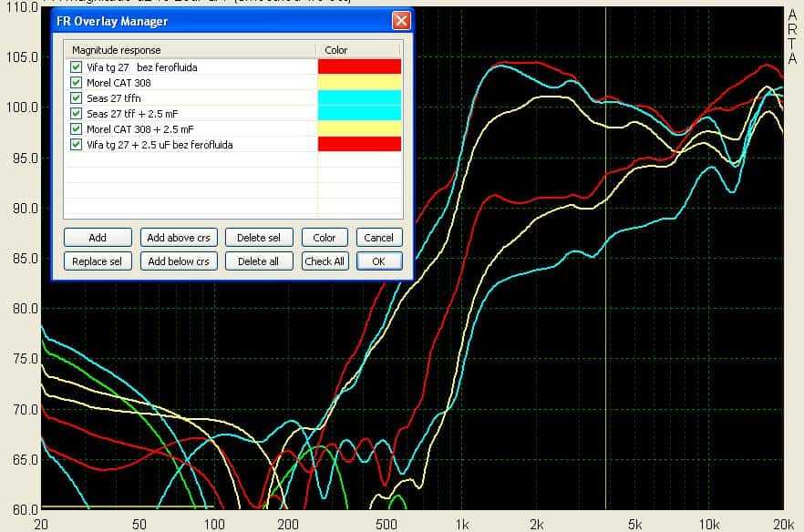Toggle the Seas 27 tff + 2.5 mF checkbox

[76, 113]
